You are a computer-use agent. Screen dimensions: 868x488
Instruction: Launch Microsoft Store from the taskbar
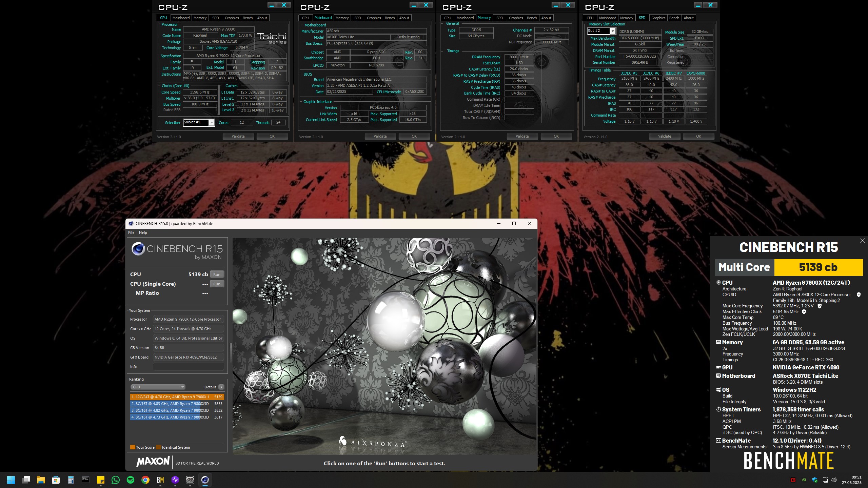click(x=56, y=480)
